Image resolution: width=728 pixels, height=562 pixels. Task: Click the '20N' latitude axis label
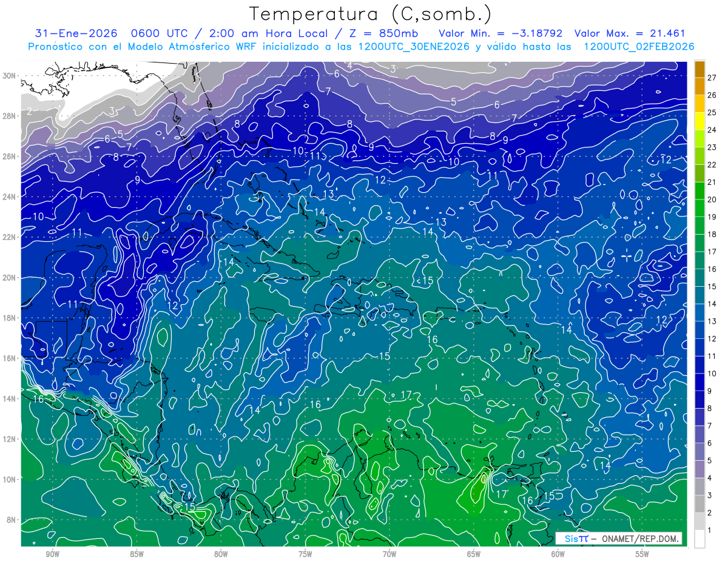click(x=10, y=278)
